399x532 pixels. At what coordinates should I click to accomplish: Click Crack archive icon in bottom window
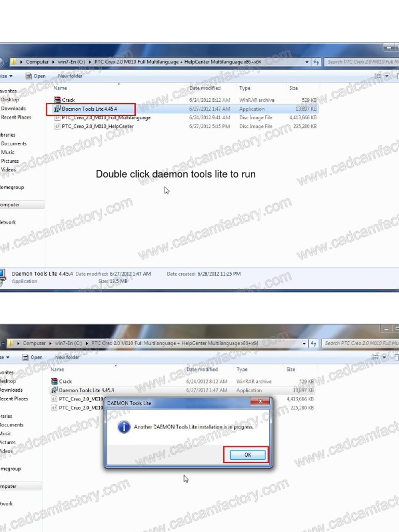pos(54,381)
